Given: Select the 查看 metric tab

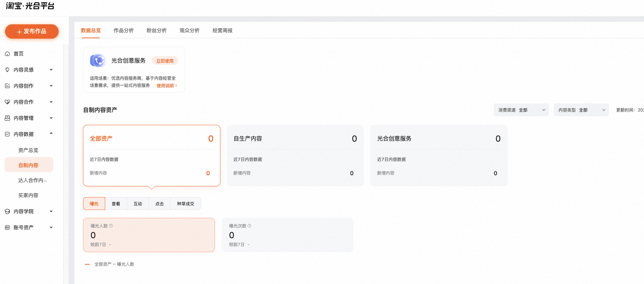Looking at the screenshot, I should tap(116, 204).
